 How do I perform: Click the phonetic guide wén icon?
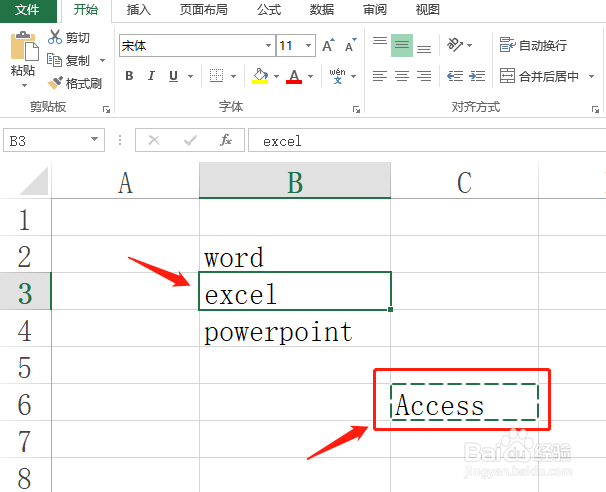[x=337, y=76]
